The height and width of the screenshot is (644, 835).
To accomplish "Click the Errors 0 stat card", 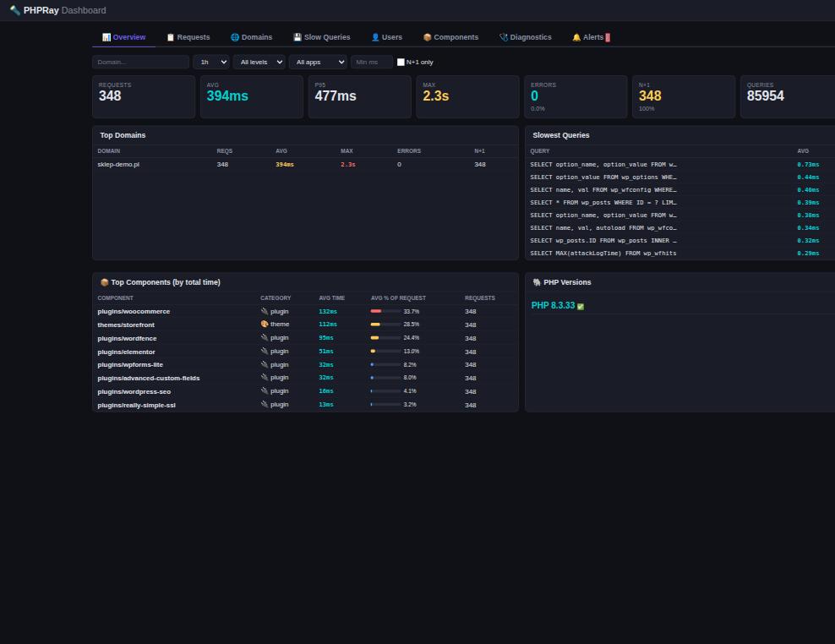I will [576, 97].
